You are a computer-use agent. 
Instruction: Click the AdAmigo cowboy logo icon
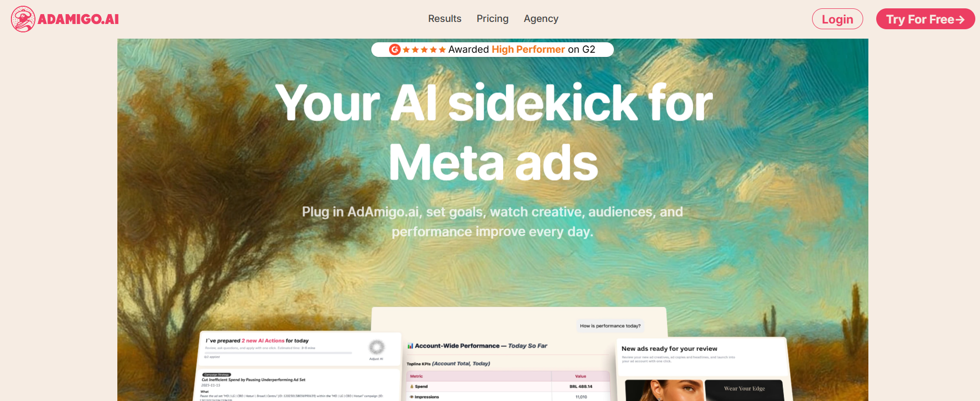[23, 19]
